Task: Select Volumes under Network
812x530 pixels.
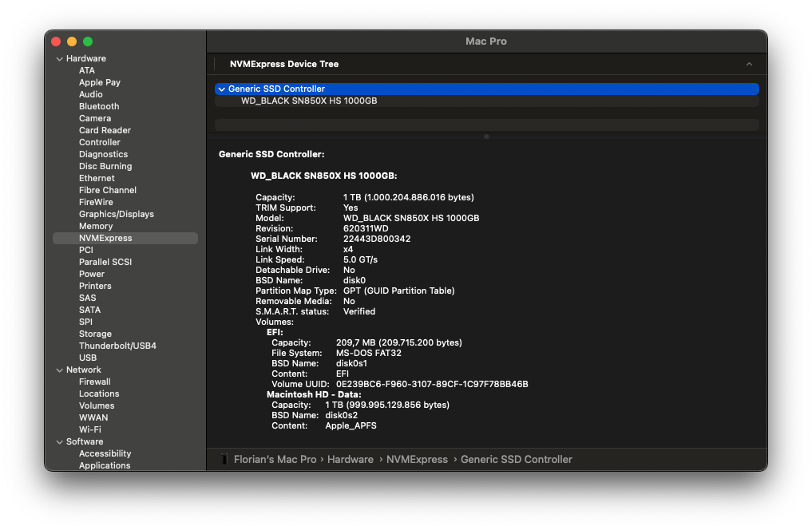Action: [97, 405]
